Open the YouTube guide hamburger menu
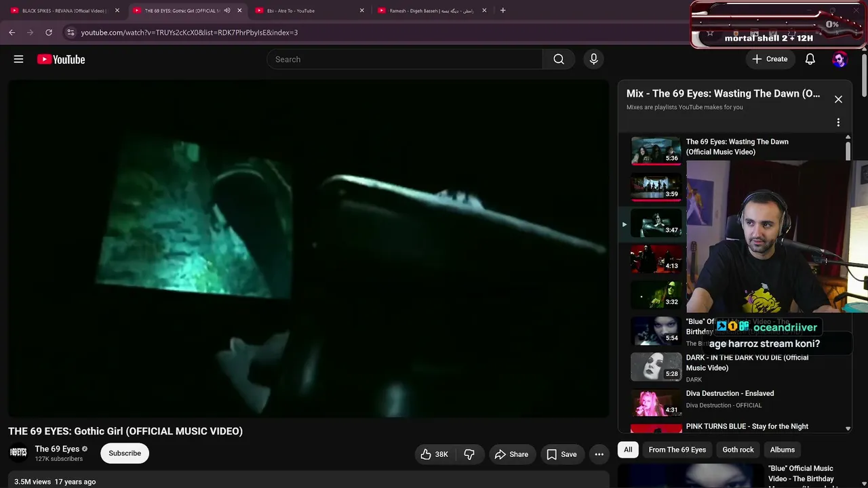This screenshot has height=488, width=868. tap(18, 59)
